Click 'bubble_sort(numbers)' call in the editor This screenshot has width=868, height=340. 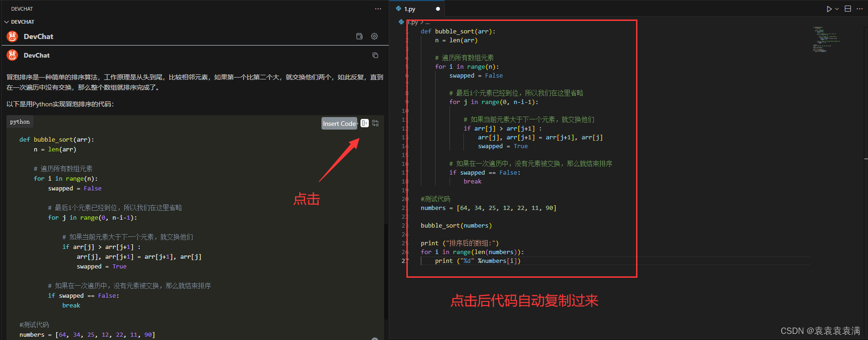click(x=456, y=225)
